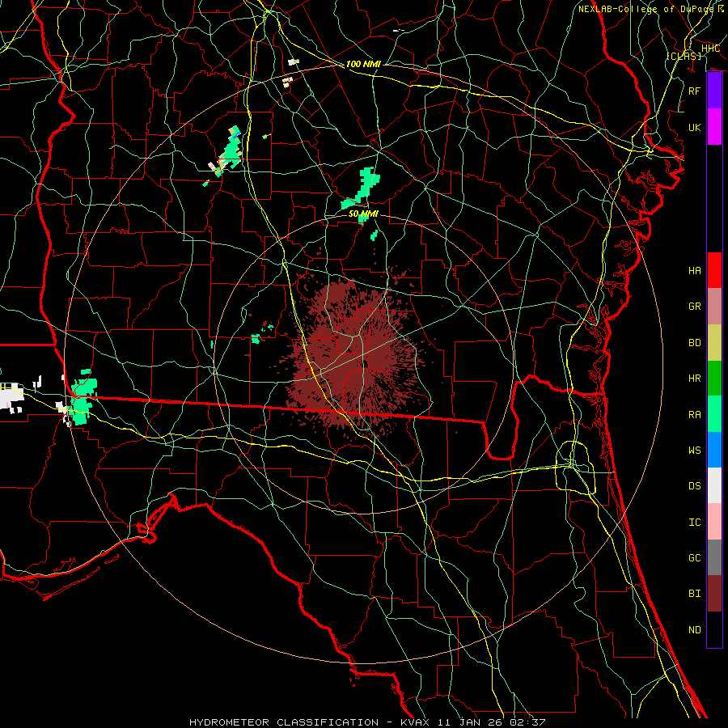Image resolution: width=728 pixels, height=728 pixels.
Task: Click the 'BD' legend label
Action: pyautogui.click(x=694, y=342)
